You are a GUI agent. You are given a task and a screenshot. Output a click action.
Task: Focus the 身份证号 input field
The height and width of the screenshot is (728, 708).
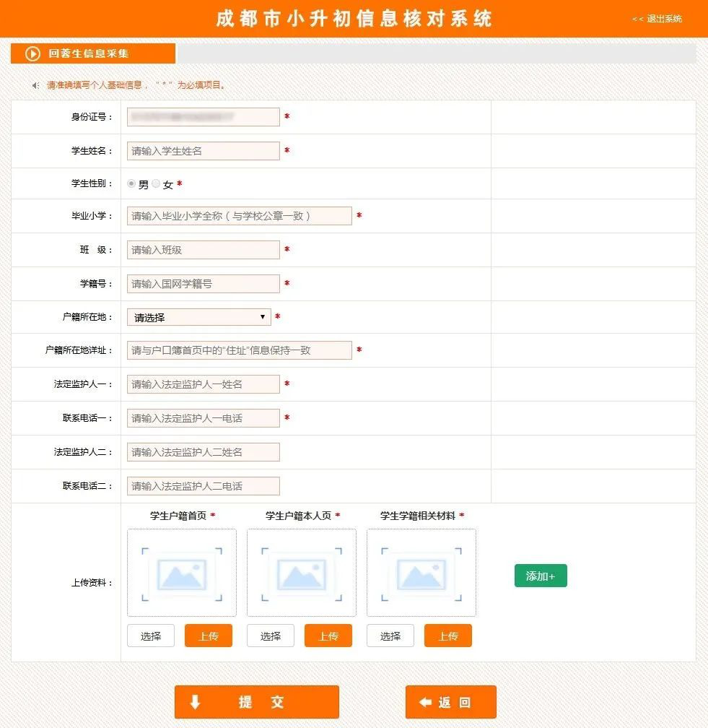(204, 117)
